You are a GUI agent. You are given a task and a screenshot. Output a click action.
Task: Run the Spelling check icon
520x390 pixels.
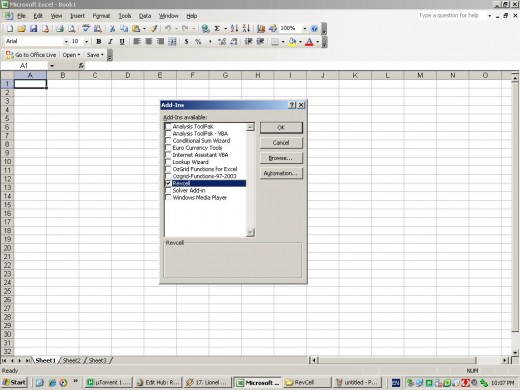[x=86, y=29]
